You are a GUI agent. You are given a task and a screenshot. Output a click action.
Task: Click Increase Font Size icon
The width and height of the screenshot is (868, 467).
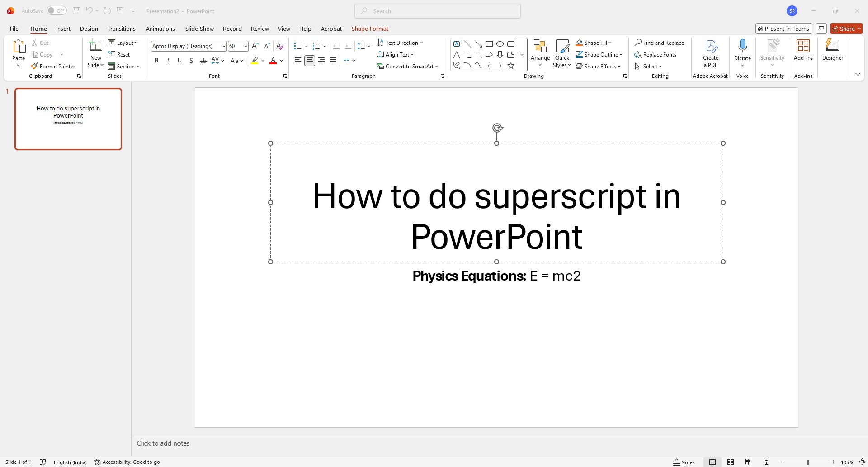point(255,46)
